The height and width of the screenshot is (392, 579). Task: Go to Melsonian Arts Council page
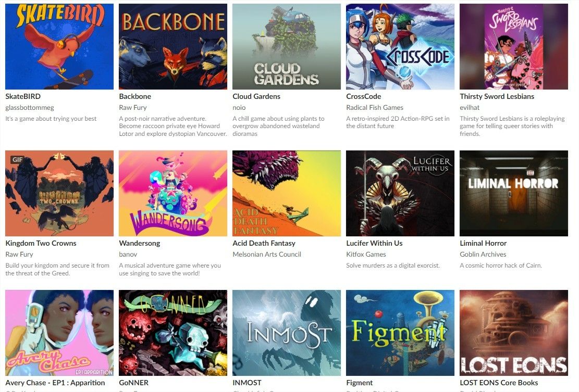point(267,254)
